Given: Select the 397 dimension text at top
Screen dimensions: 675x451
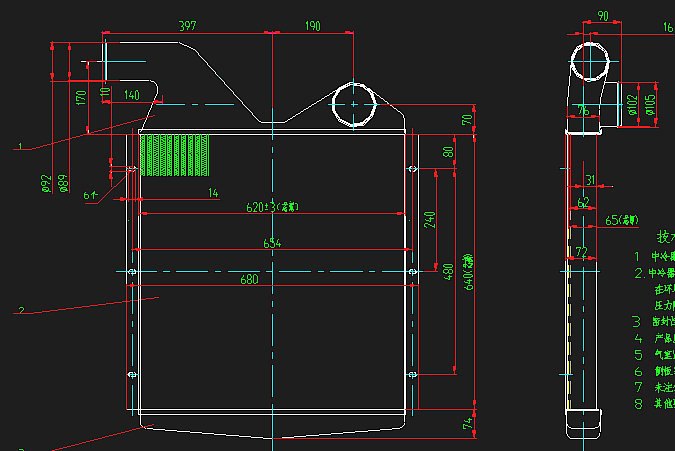Looking at the screenshot, I should [187, 26].
